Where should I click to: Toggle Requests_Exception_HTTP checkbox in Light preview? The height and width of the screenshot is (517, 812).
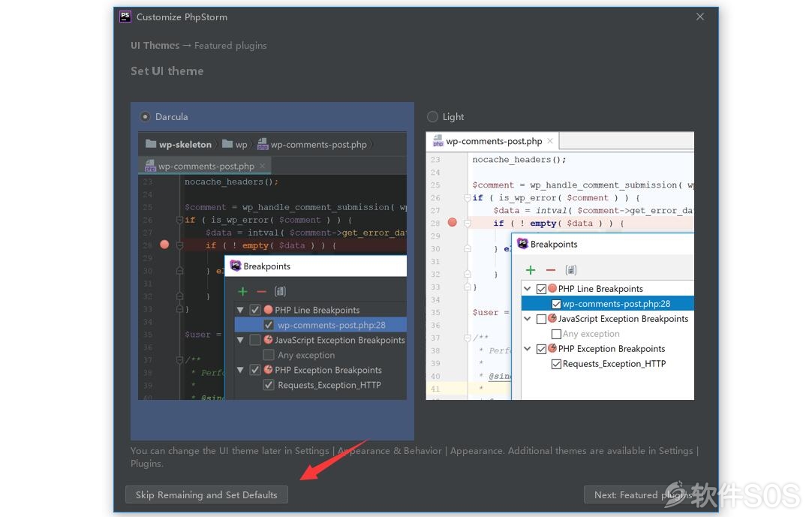(556, 364)
